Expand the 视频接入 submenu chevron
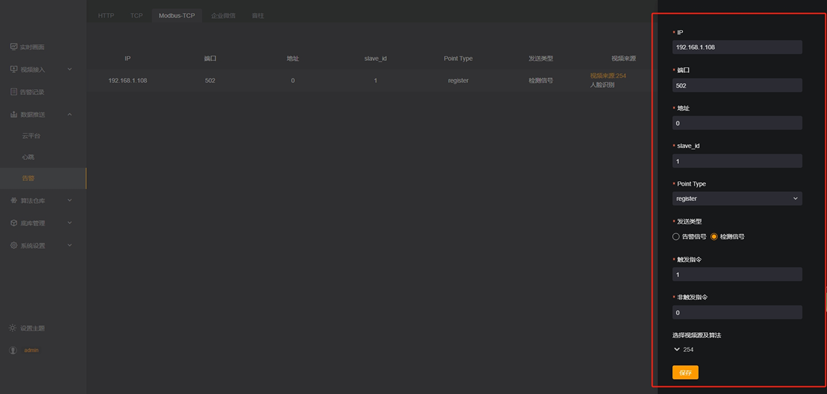This screenshot has height=394, width=827. point(70,69)
